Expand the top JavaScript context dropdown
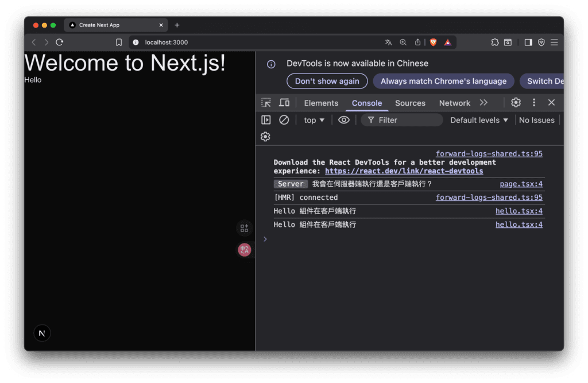The height and width of the screenshot is (383, 588). [x=314, y=120]
